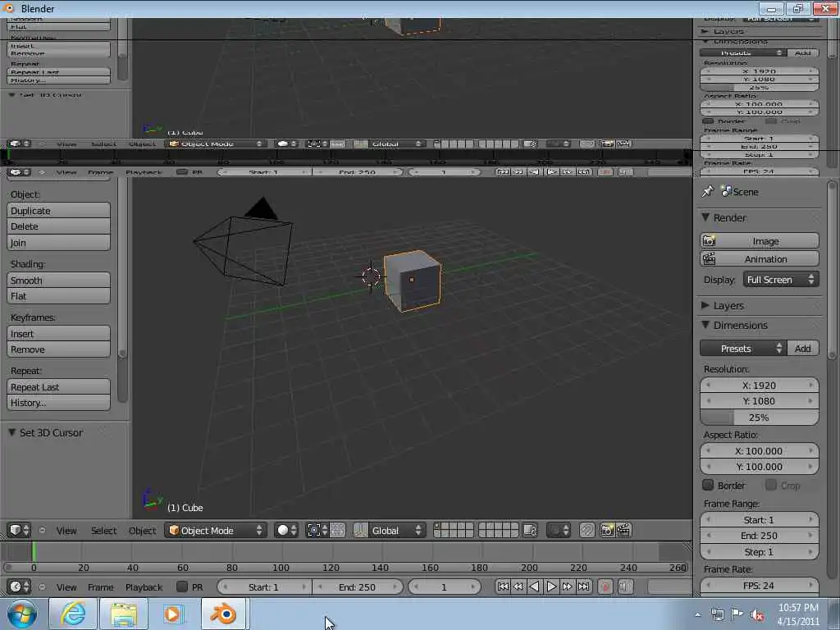Open the pivot point selector beside the shading selector
This screenshot has height=630, width=840.
click(317, 531)
